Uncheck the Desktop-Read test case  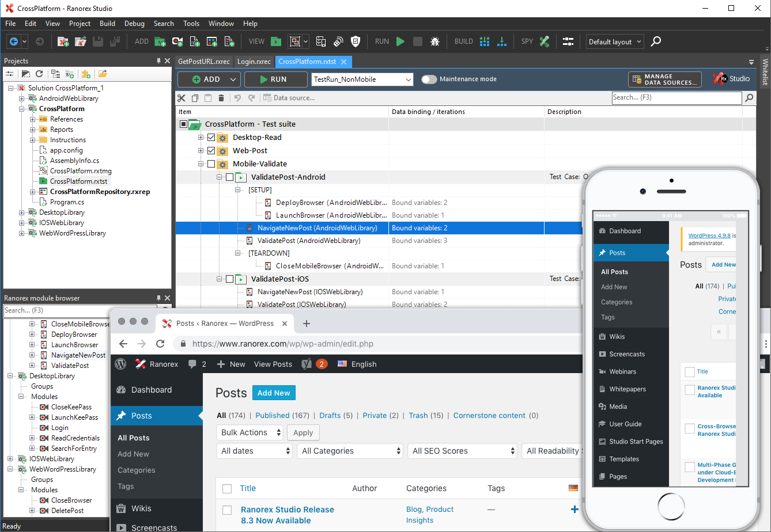pos(210,137)
